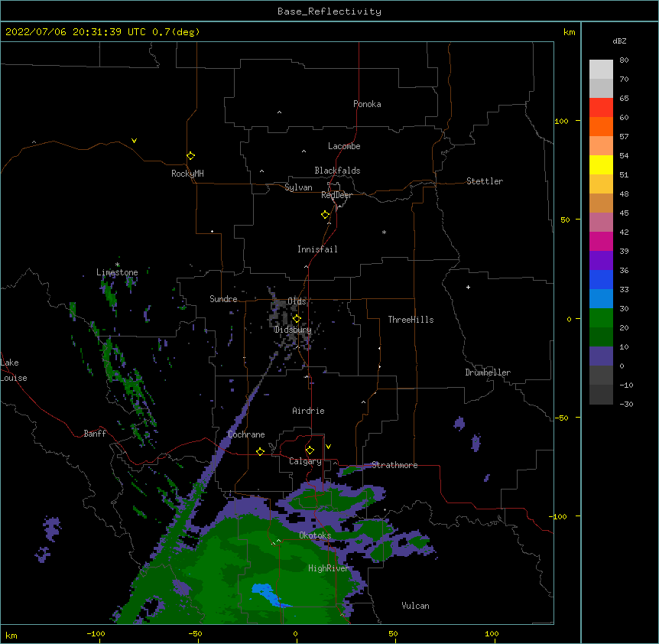This screenshot has width=659, height=644.
Task: Click the Vulcan label
Action: (415, 606)
